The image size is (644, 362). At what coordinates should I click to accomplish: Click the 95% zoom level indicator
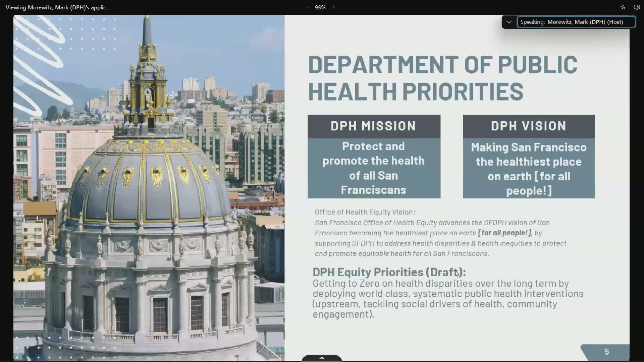320,7
